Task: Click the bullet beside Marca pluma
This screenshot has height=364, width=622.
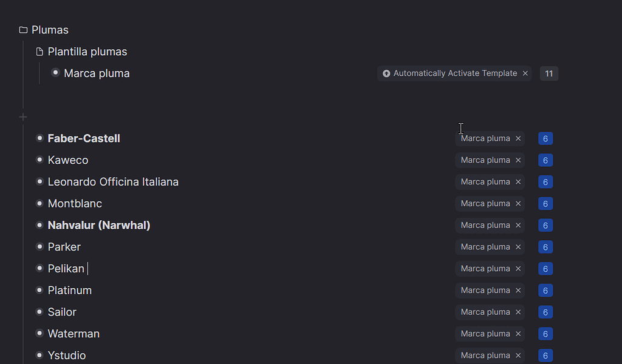Action: pos(55,73)
